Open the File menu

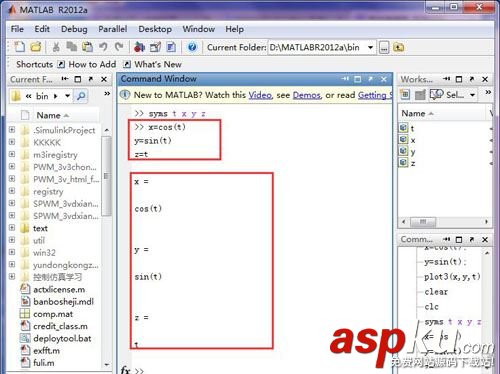17,29
